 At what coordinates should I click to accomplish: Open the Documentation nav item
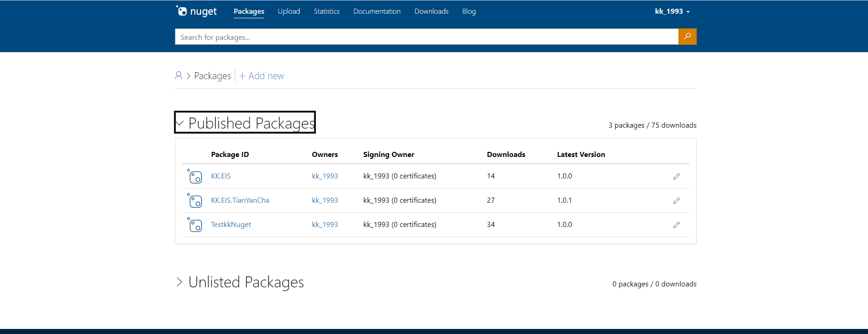click(x=377, y=11)
